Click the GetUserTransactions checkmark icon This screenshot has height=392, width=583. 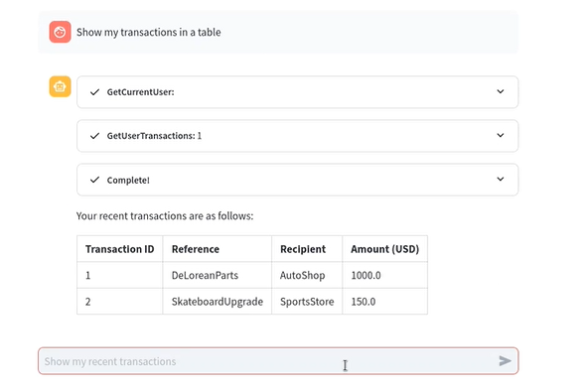[94, 136]
